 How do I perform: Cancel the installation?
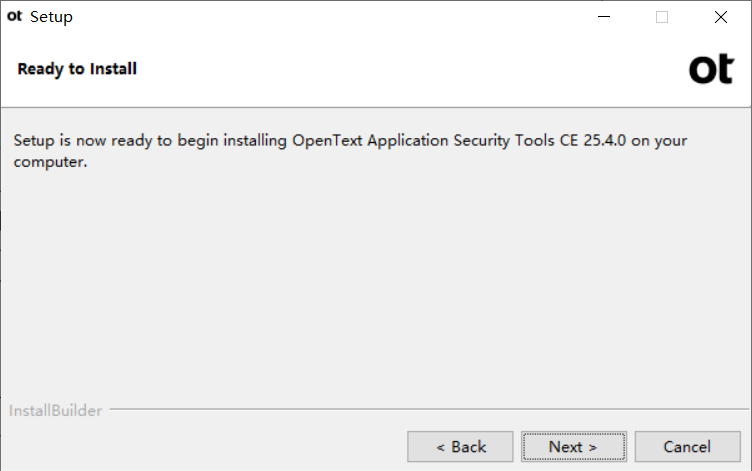click(687, 447)
